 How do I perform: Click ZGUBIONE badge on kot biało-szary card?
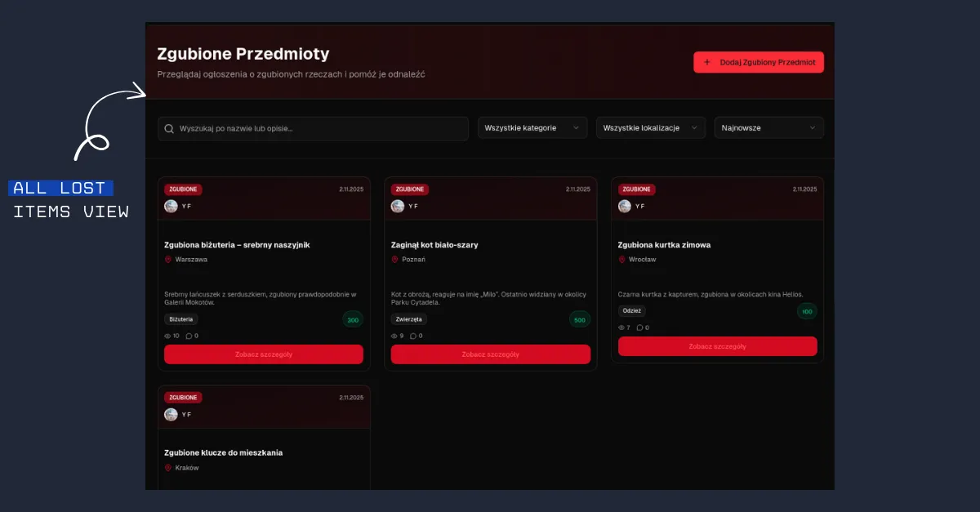(x=410, y=189)
